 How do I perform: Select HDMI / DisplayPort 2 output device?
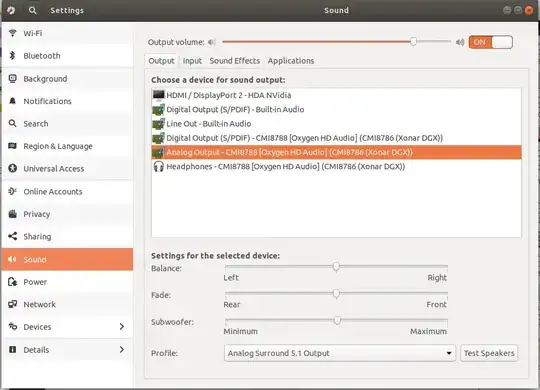point(336,95)
